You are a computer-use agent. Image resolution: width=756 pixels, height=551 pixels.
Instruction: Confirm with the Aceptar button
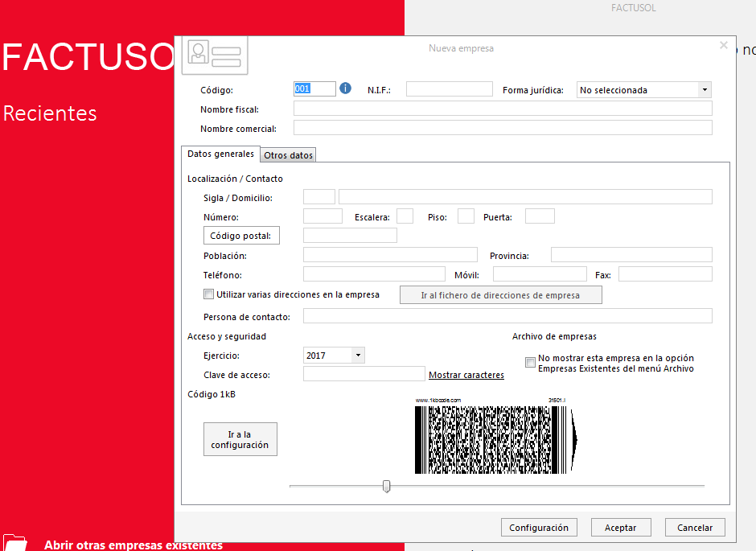point(621,528)
